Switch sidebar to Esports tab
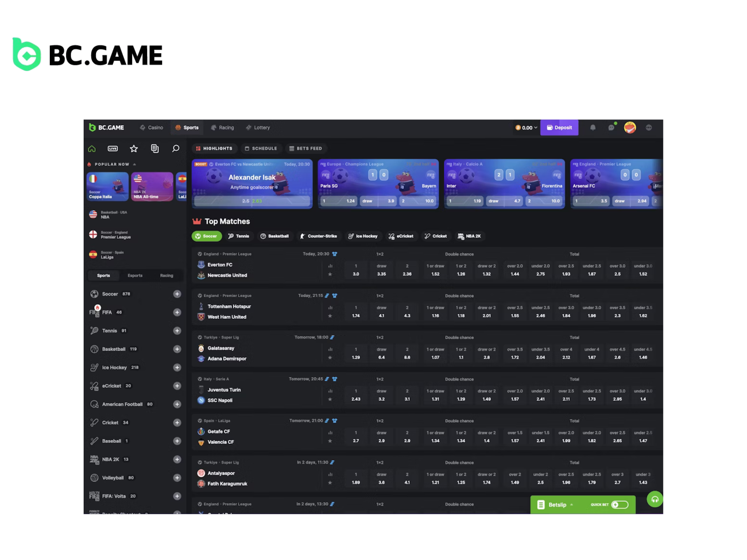Screen dimensions: 747x560 pos(135,275)
